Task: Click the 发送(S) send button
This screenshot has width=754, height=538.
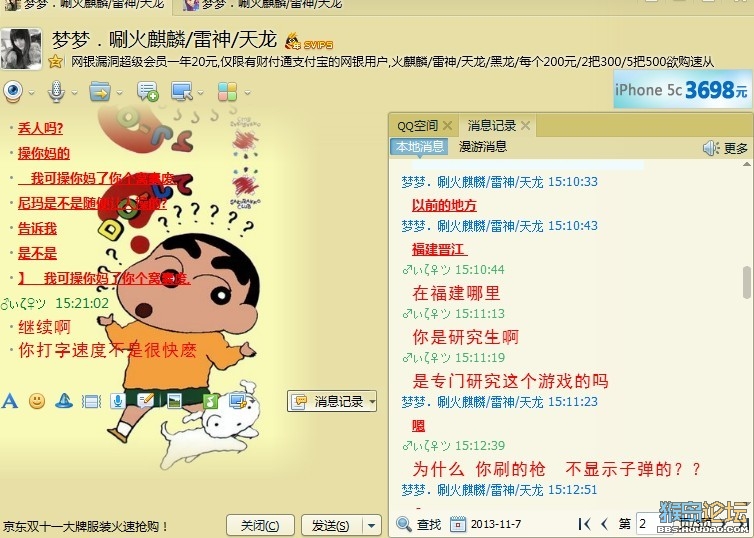Action: pyautogui.click(x=331, y=525)
